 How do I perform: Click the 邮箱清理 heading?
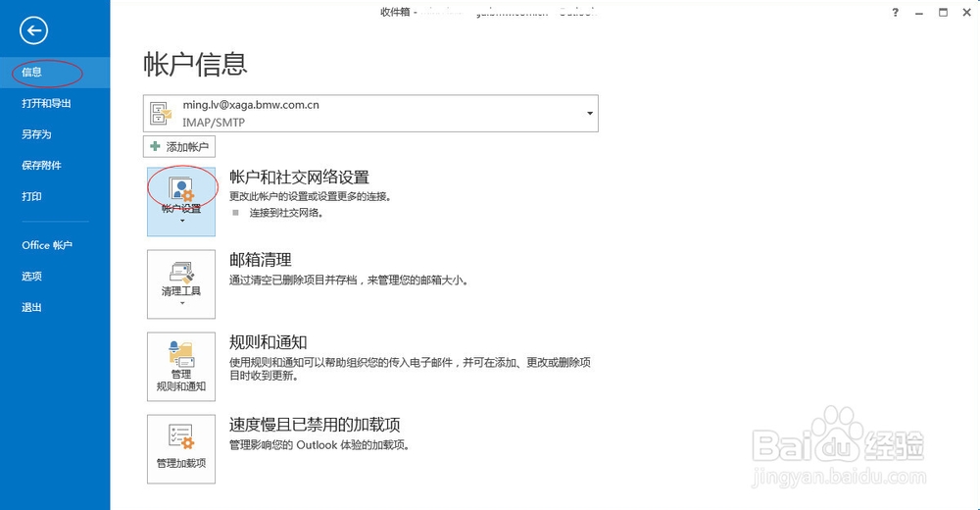261,260
